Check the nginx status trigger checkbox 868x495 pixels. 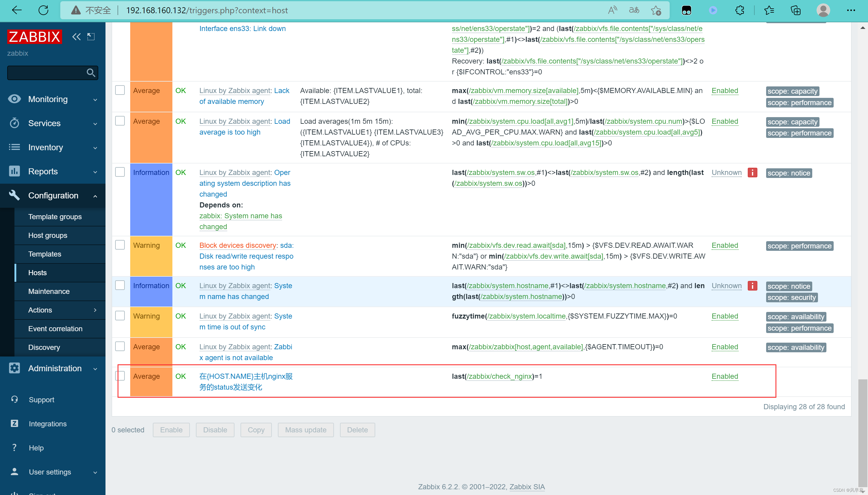click(120, 376)
